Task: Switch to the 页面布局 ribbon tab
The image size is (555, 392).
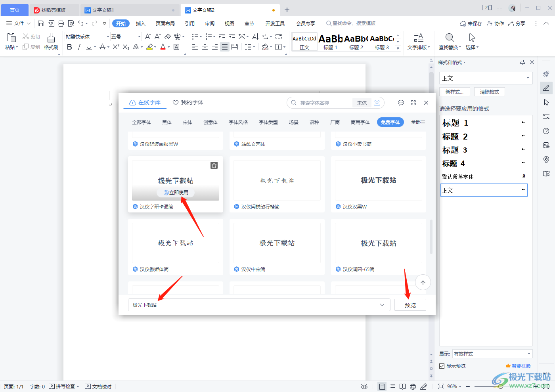Action: click(165, 23)
